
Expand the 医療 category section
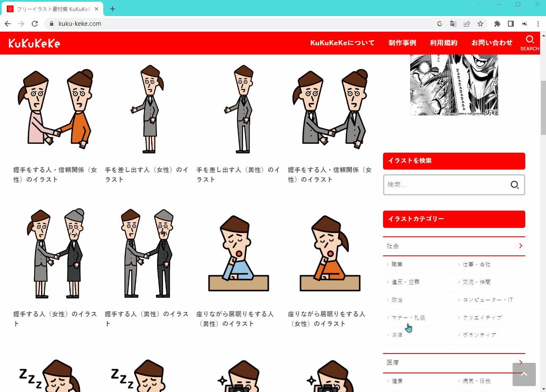point(454,363)
